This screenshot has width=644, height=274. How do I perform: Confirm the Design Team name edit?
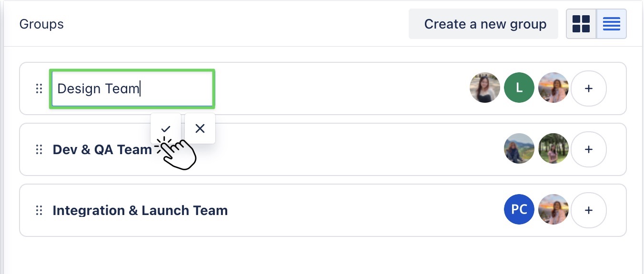tap(166, 128)
